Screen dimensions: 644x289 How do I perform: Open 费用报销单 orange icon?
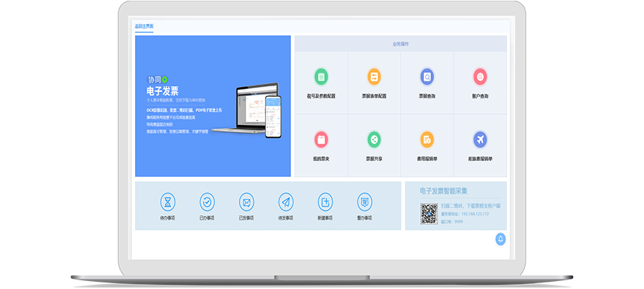427,139
